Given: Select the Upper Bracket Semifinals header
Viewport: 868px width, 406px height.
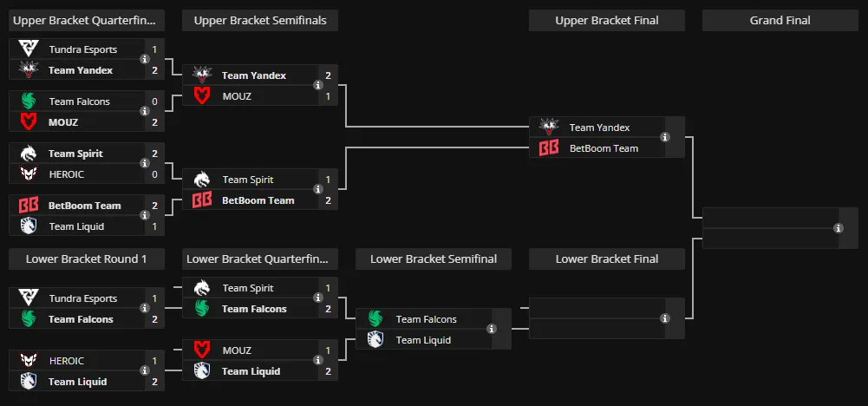Looking at the screenshot, I should tap(260, 21).
